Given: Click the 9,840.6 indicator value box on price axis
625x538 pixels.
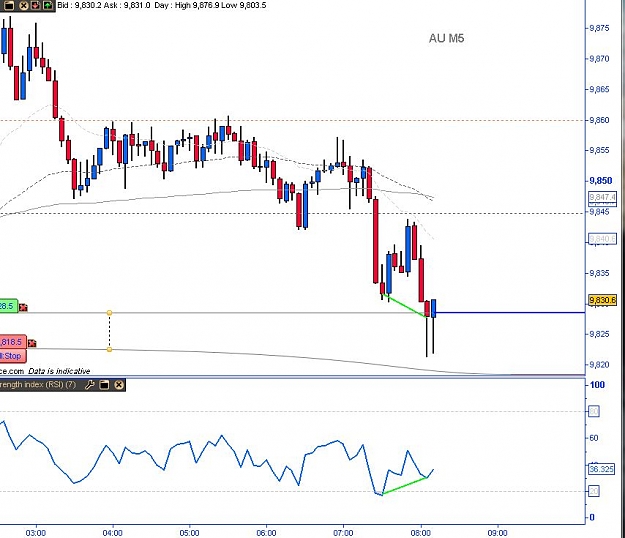Looking at the screenshot, I should pyautogui.click(x=602, y=239).
